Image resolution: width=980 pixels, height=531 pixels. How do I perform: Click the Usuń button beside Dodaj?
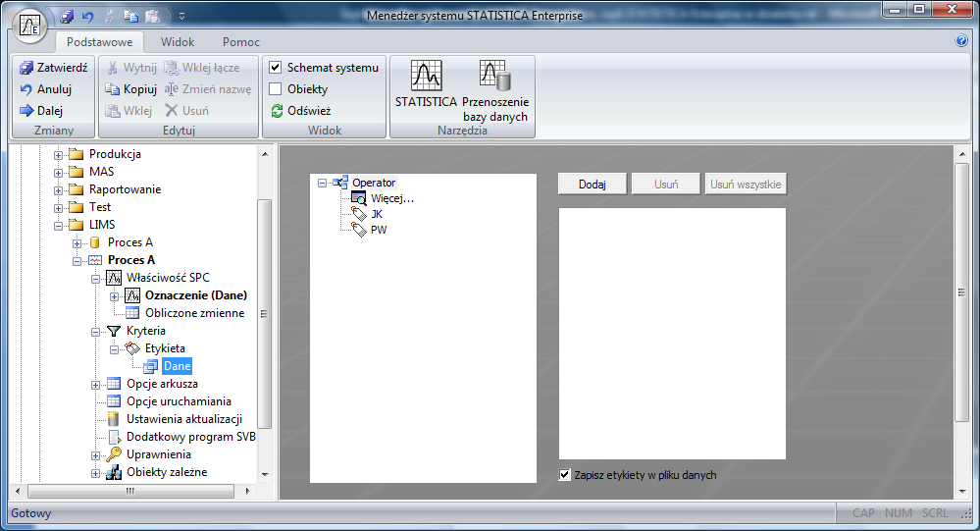click(x=666, y=184)
